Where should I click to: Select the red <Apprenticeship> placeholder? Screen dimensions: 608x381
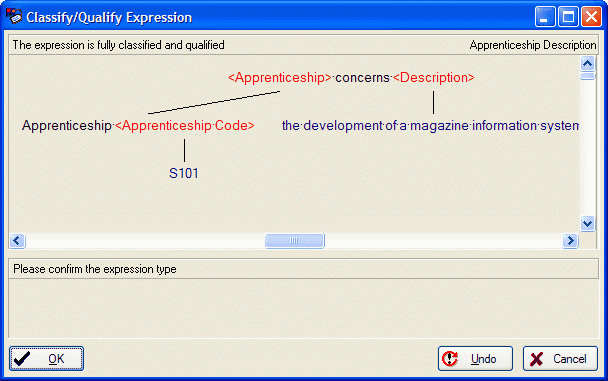[280, 78]
